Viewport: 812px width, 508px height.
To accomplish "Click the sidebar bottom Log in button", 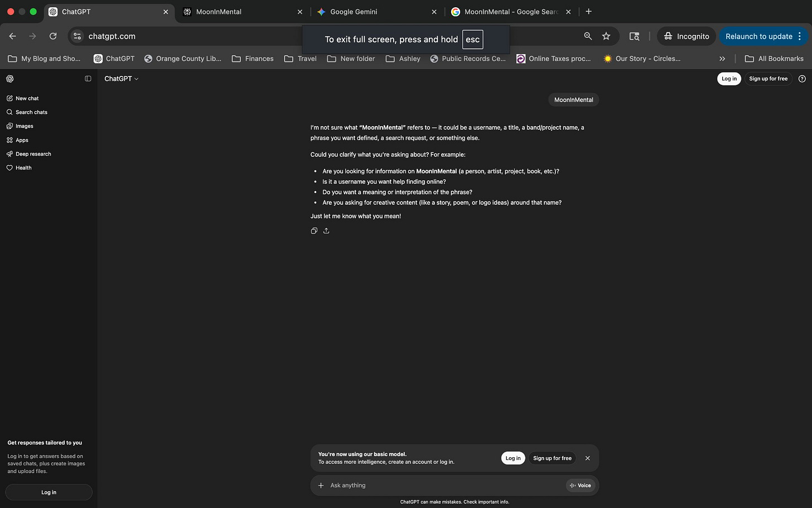I will 49,492.
